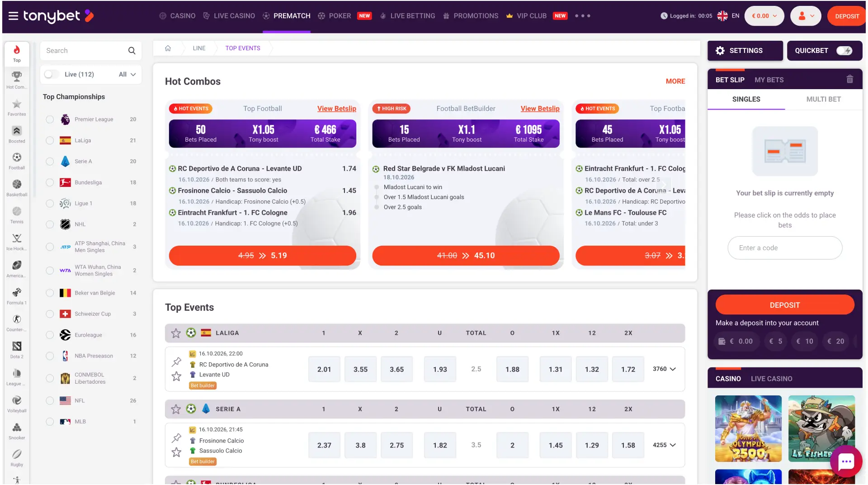Select Formula 1 in sports sidebar

coord(17,296)
